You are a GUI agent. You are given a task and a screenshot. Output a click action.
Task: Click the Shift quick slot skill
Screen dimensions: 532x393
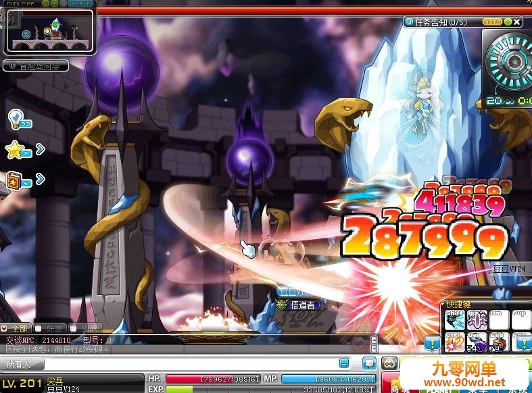coord(454,319)
